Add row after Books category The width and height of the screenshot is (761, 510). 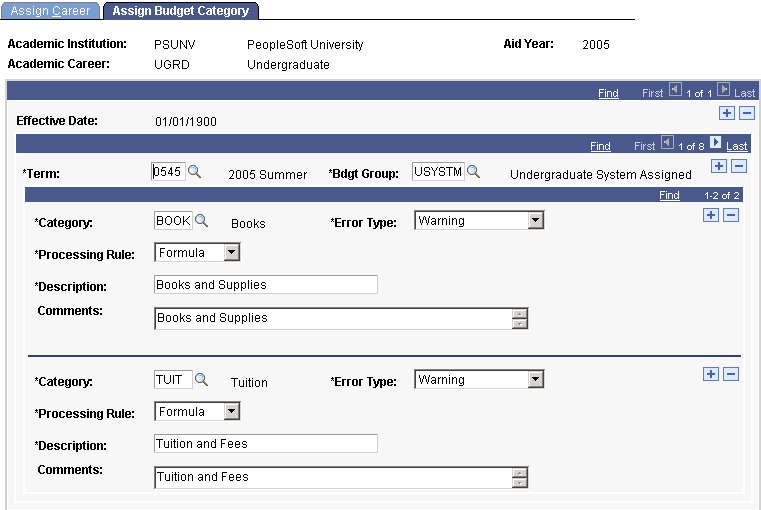coord(711,215)
